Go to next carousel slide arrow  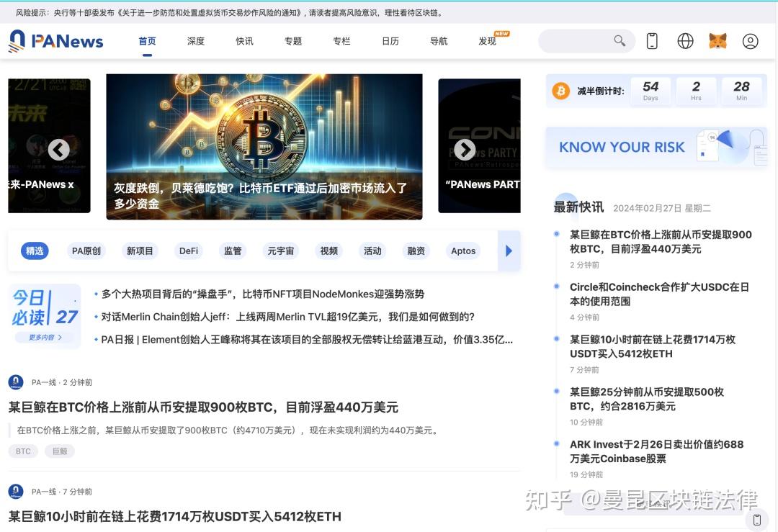465,149
